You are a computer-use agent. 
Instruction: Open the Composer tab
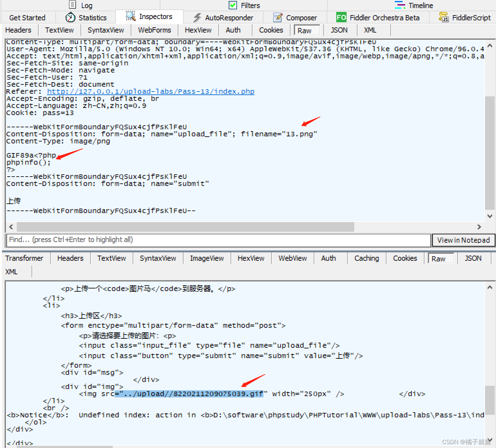click(x=295, y=18)
